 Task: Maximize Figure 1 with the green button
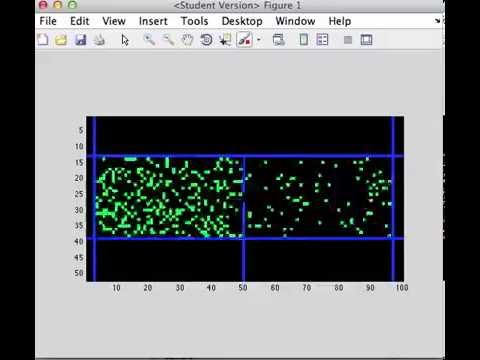(x=73, y=5)
